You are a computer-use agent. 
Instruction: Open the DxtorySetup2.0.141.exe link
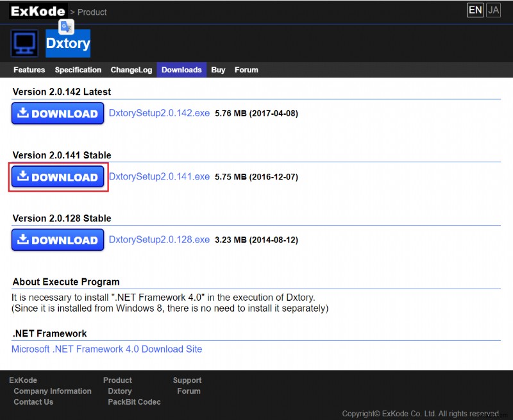tap(159, 176)
